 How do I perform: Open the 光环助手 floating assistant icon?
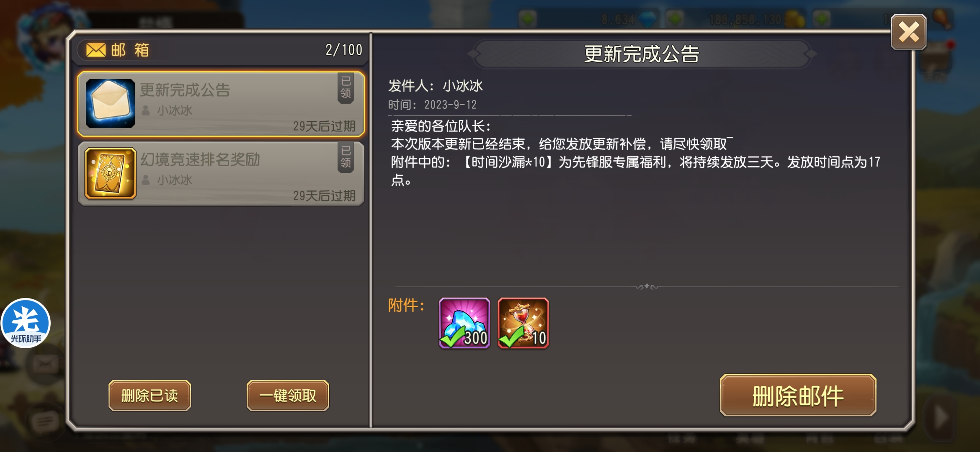click(x=26, y=323)
